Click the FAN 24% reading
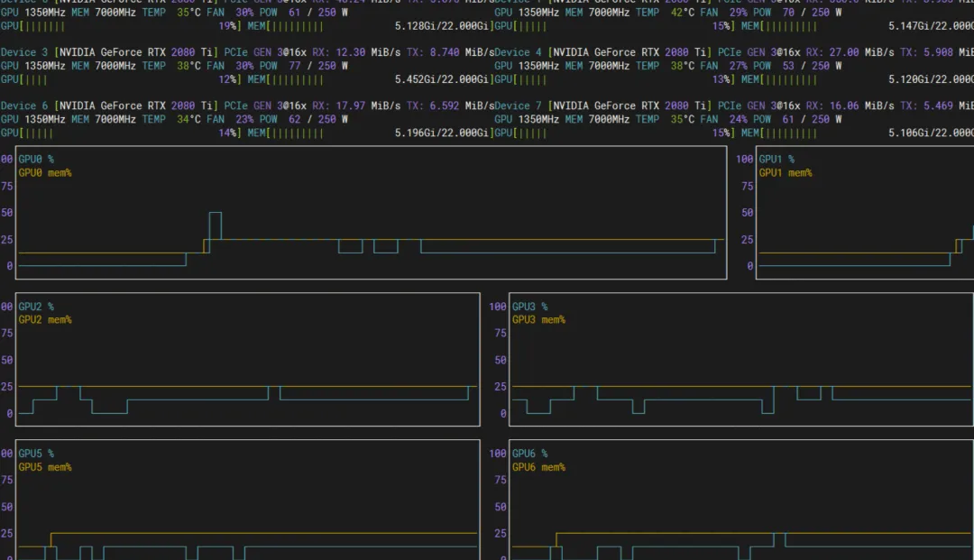Image resolution: width=974 pixels, height=560 pixels. (x=723, y=119)
